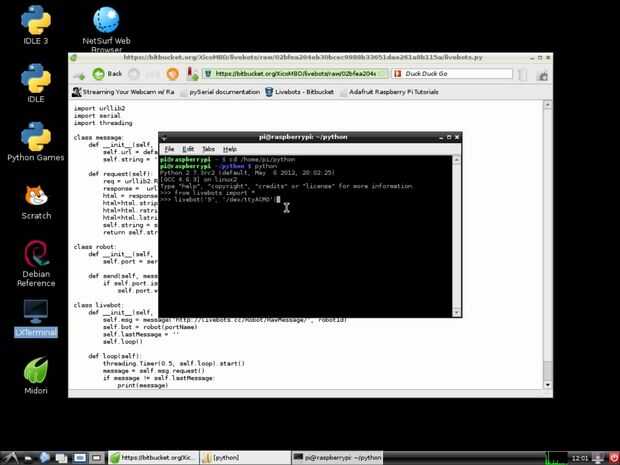620x465 pixels.
Task: Open the Debian Reference icon
Action: coord(36,263)
